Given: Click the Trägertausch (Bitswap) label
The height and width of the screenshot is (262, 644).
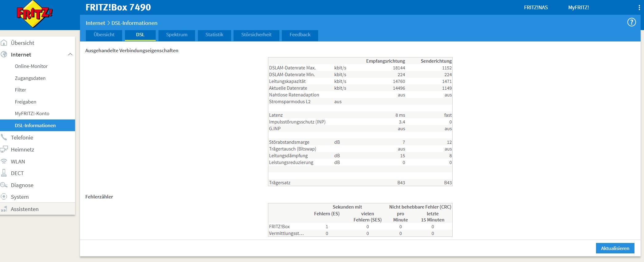Looking at the screenshot, I should pos(293,149).
